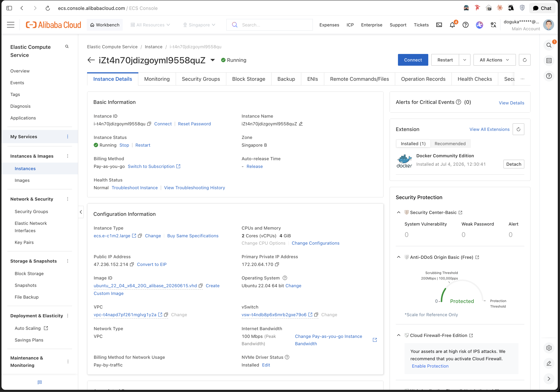Open the hamburger navigation menu
560x392 pixels.
coord(10,25)
